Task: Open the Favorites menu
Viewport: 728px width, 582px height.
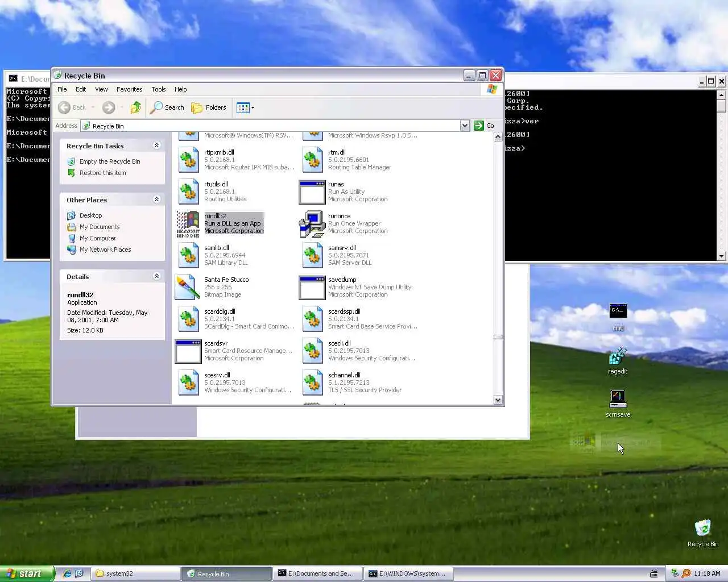Action: [x=129, y=89]
